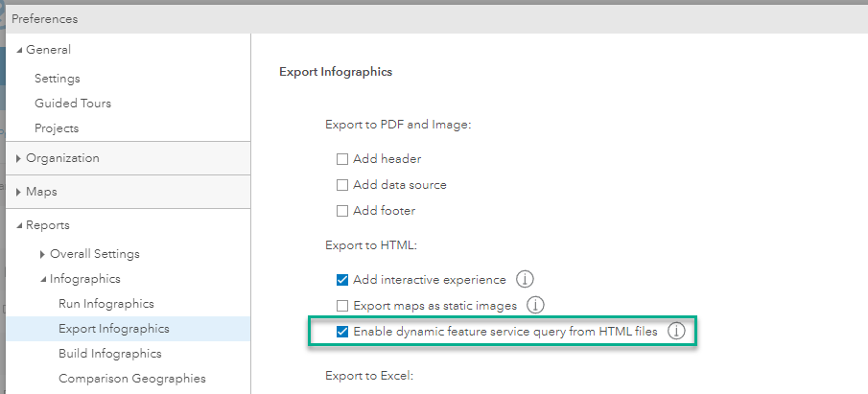Check the Add data source option
This screenshot has height=394, width=868.
point(342,185)
